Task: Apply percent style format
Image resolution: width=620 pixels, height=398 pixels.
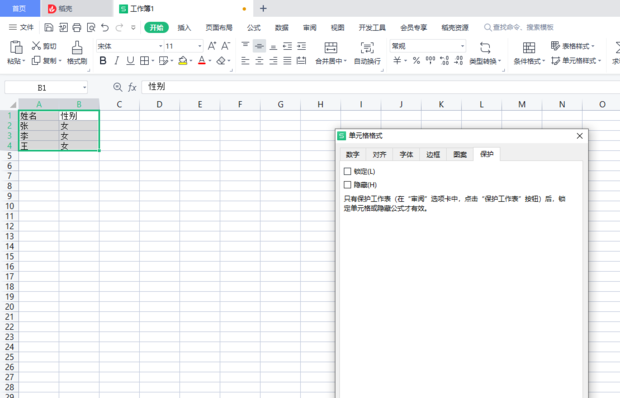Action: pos(416,60)
